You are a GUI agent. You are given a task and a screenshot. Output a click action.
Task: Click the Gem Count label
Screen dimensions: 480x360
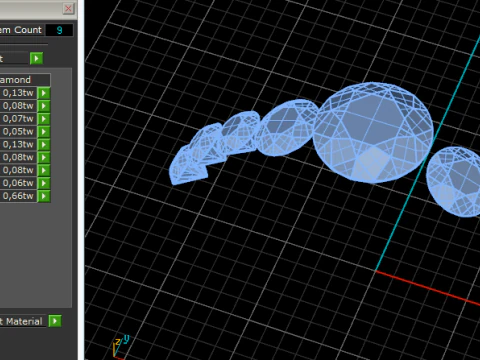[x=21, y=30]
